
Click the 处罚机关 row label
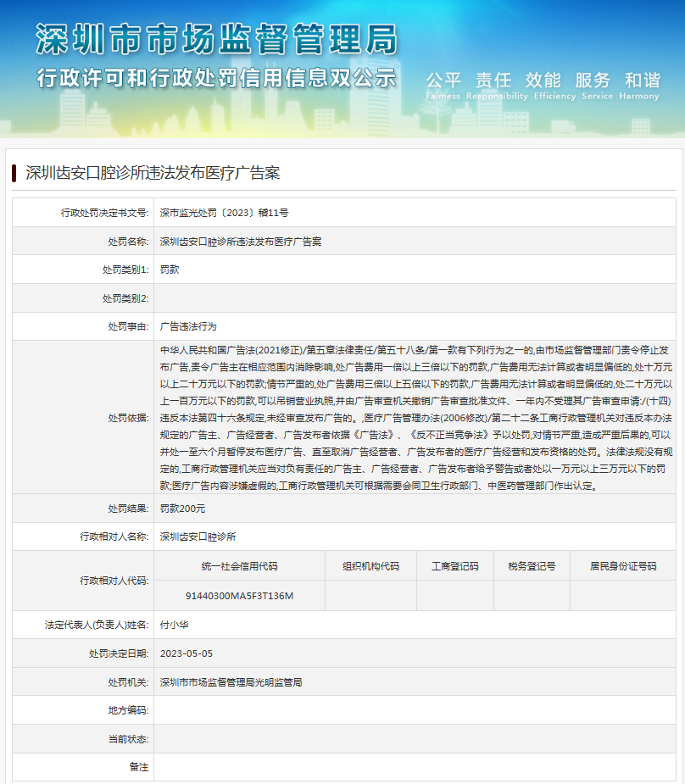pos(128,682)
